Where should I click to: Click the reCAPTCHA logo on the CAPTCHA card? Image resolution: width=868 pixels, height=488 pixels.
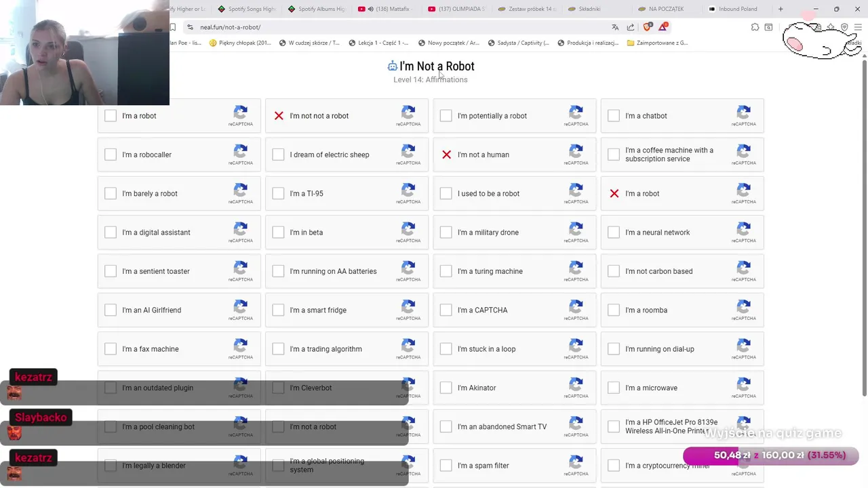point(576,306)
